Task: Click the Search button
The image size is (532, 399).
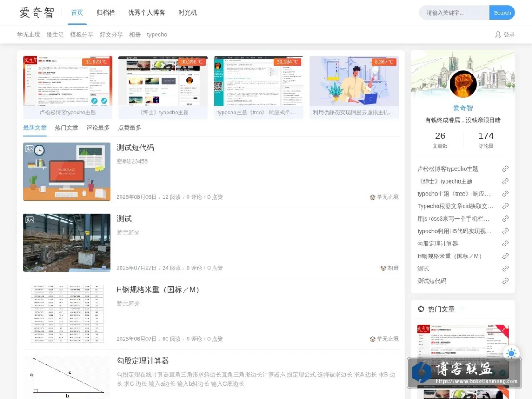Action: (x=502, y=12)
